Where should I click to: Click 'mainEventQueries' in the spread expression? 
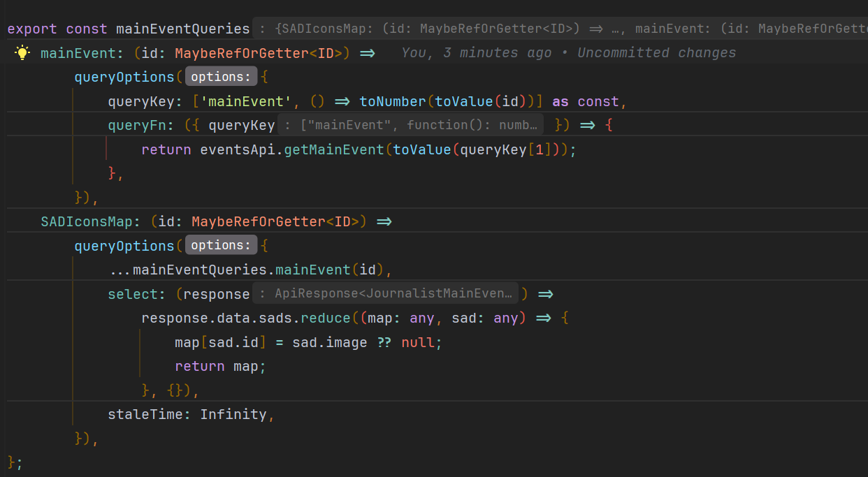point(200,270)
